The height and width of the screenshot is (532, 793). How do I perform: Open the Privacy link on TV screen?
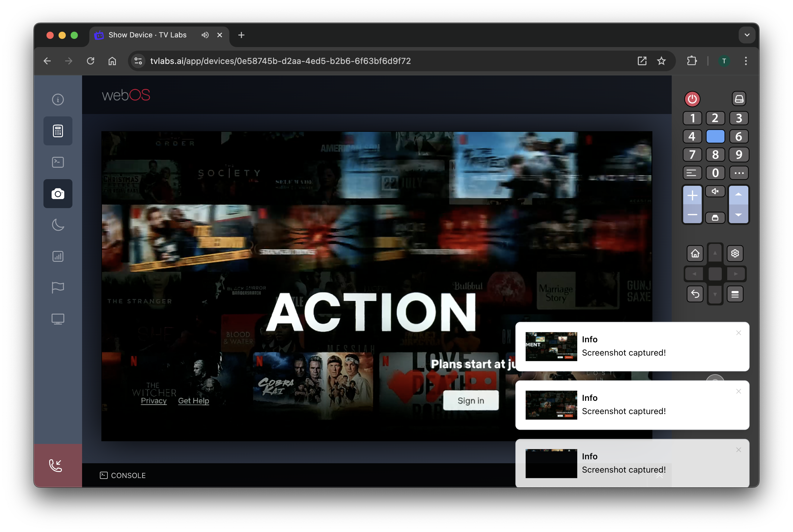pos(154,401)
